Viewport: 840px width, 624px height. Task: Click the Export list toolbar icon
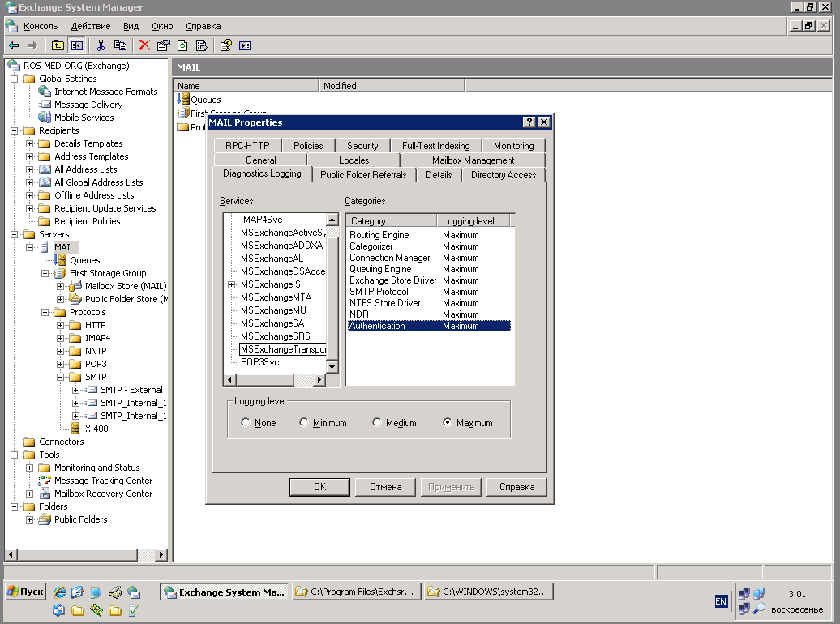201,45
